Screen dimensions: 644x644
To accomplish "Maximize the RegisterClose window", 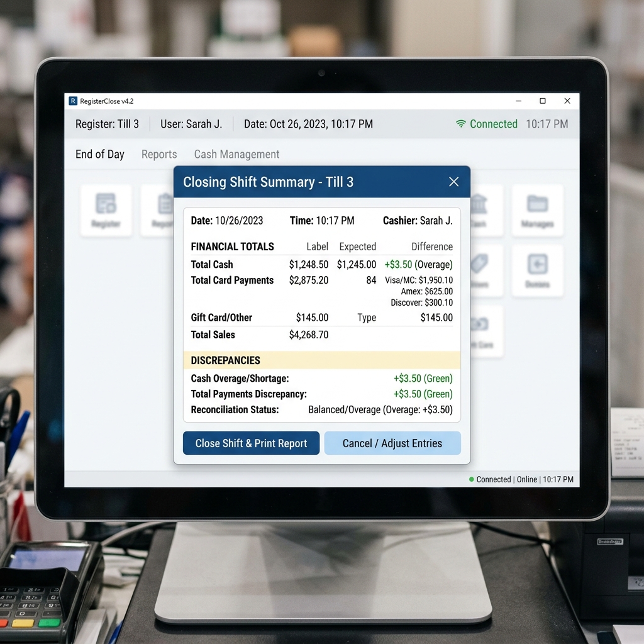I will pos(543,101).
